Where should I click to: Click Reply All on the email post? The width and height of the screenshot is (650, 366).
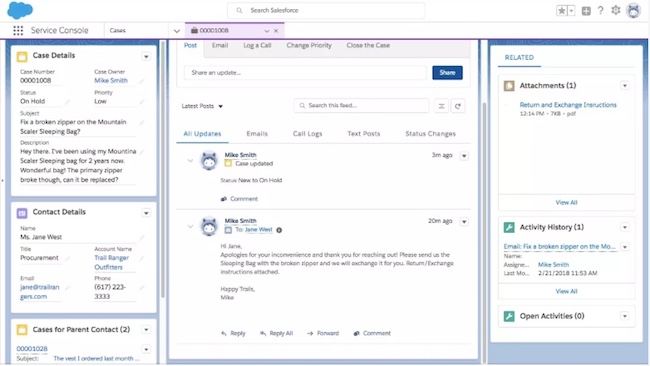(x=276, y=333)
